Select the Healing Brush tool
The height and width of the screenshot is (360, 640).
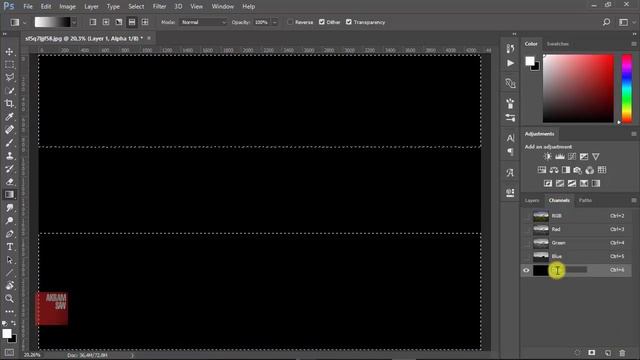[9, 130]
